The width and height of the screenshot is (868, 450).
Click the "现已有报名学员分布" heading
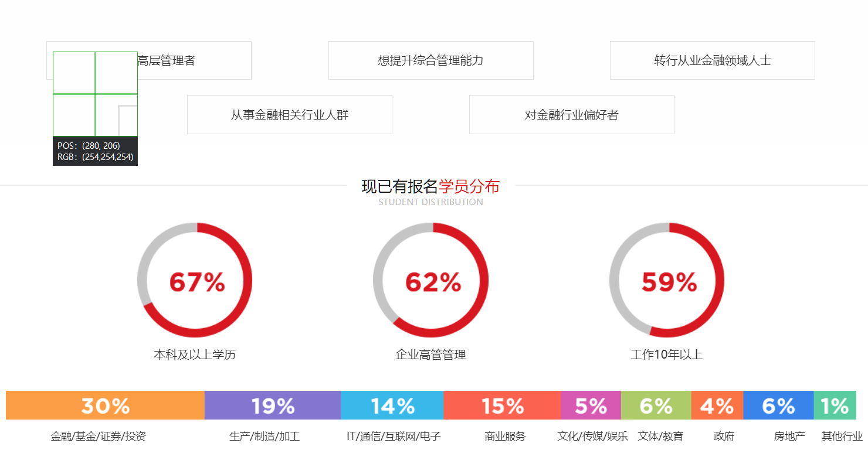click(x=430, y=187)
